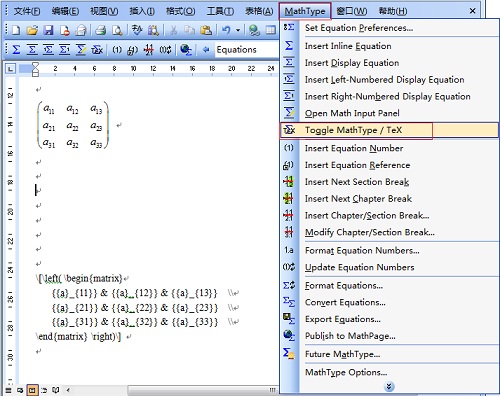Choose Insert Inline Equation menu entry
The image size is (500, 396).
point(389,46)
